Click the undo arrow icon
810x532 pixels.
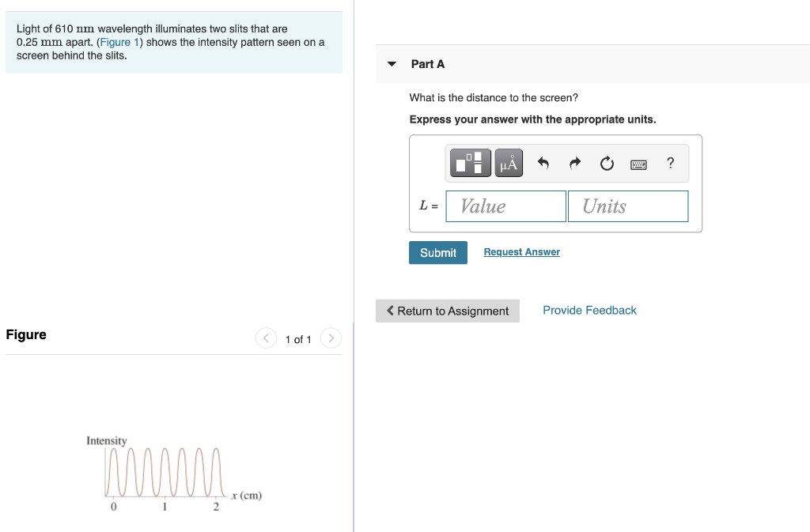click(543, 163)
